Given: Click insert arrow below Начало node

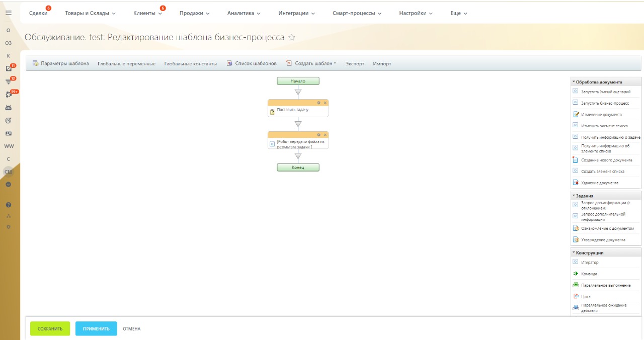Looking at the screenshot, I should 298,92.
